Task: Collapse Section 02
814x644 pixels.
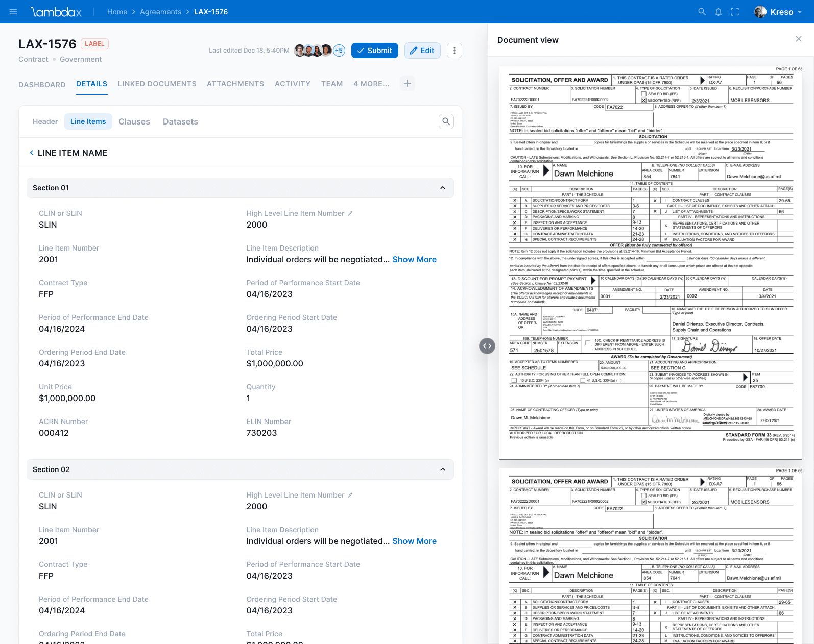Action: [443, 469]
